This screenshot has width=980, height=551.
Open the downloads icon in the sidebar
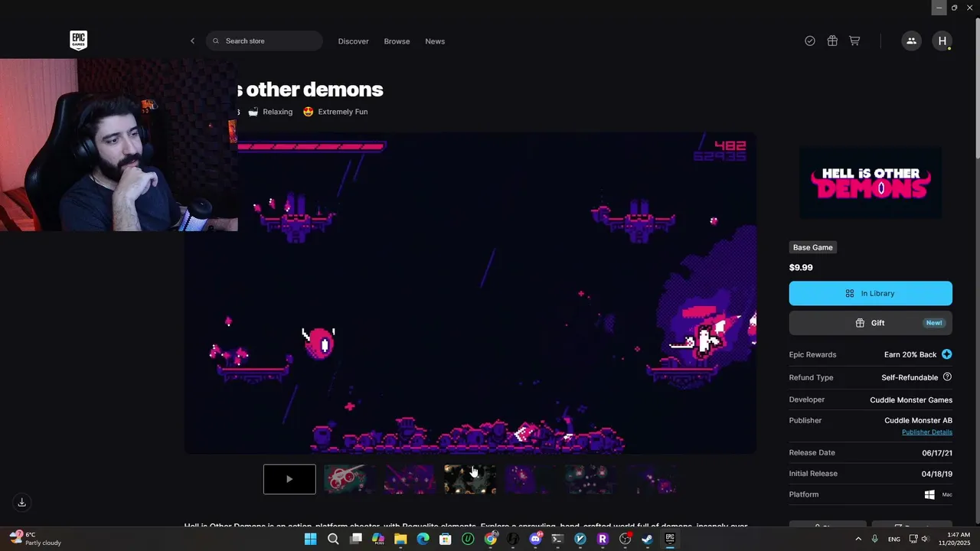[22, 502]
